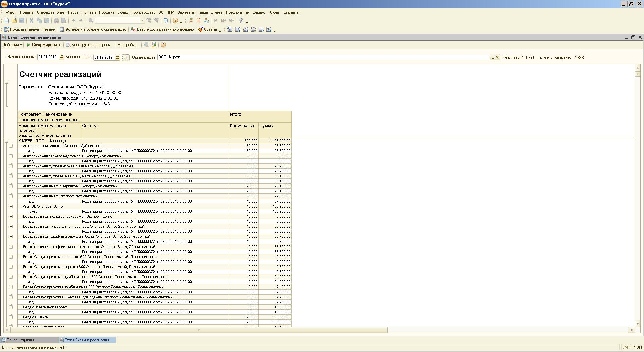Click the copy icon in the main toolbar
Screen dimensions: 644x352
39,20
